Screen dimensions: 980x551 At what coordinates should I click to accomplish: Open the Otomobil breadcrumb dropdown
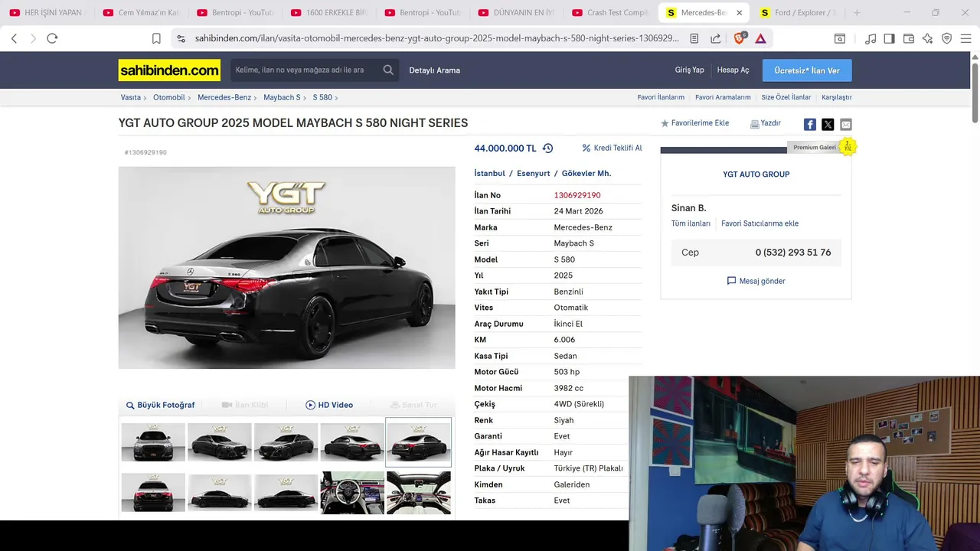(x=171, y=97)
